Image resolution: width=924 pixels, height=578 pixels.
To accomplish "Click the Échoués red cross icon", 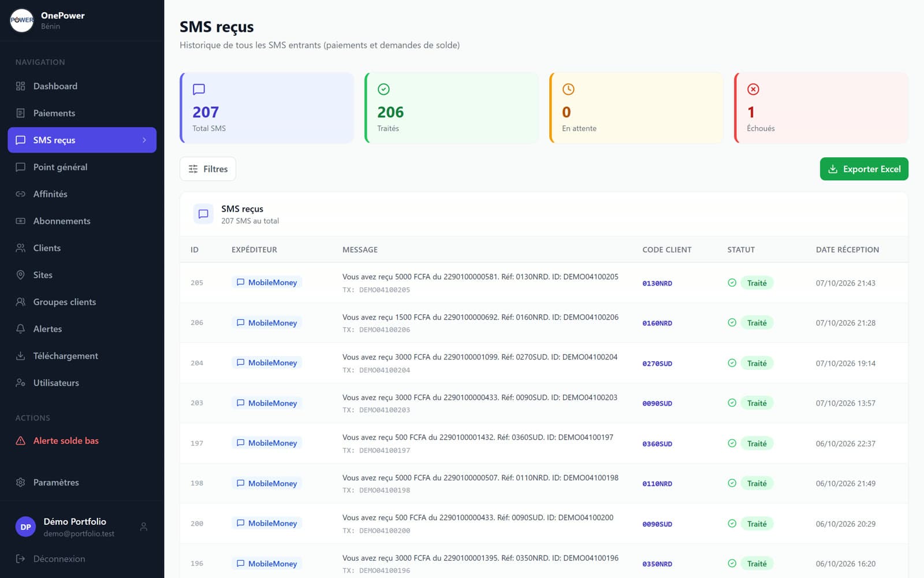I will click(753, 89).
